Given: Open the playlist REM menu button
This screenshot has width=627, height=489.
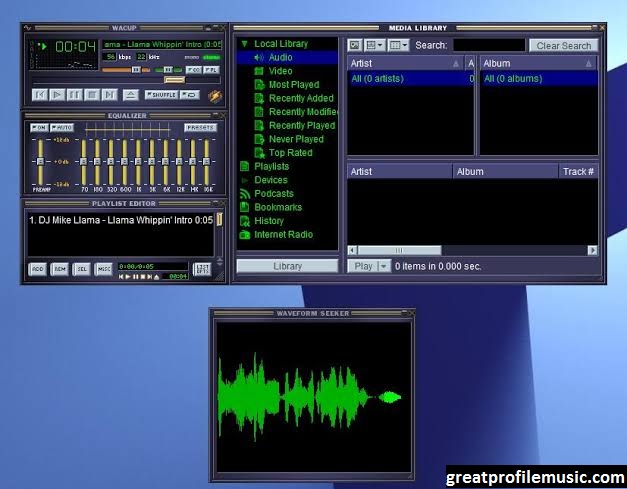Looking at the screenshot, I should click(60, 269).
